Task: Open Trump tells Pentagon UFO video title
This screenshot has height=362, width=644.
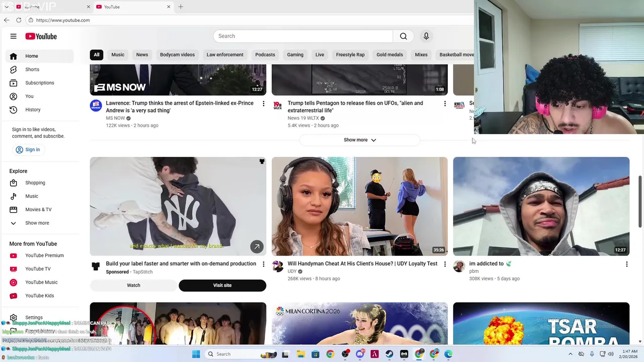Action: point(355,107)
